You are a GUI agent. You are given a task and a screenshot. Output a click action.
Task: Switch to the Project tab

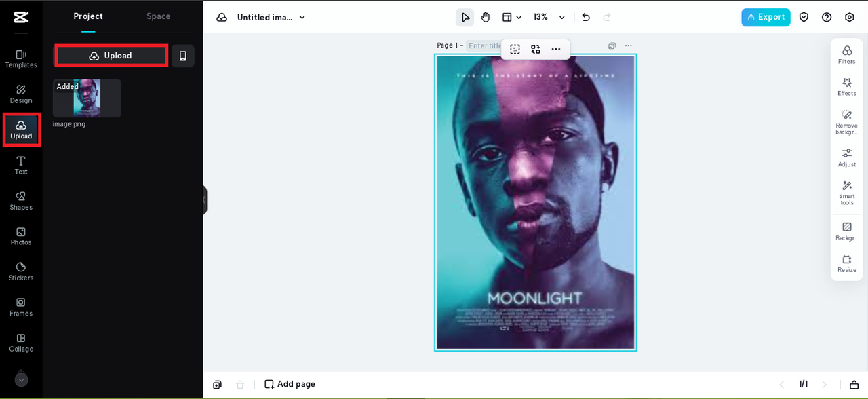pos(88,16)
